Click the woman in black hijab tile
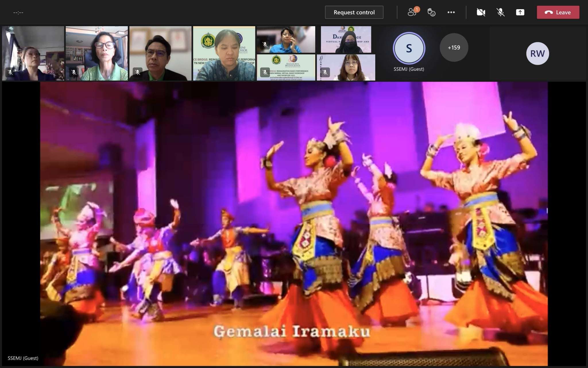Screen dimensions: 588x368 tap(346, 40)
